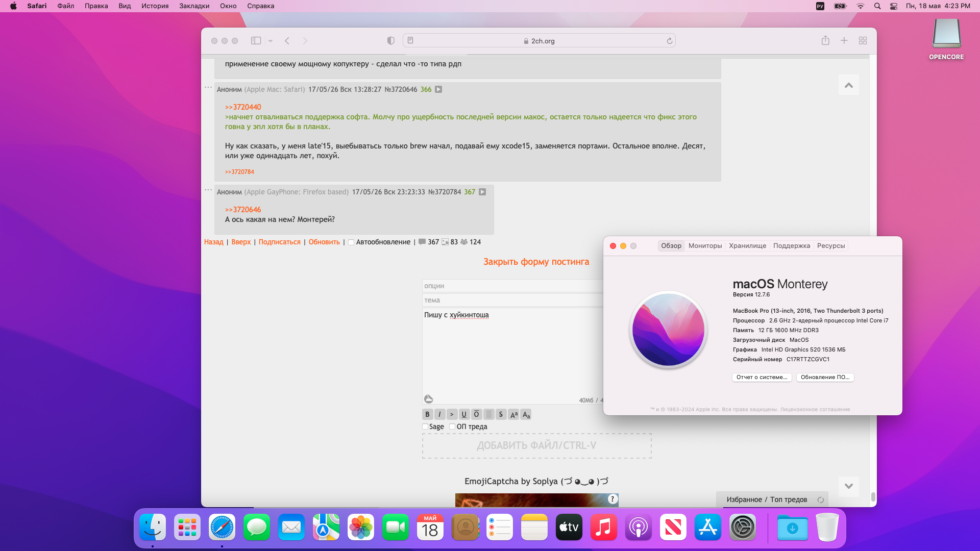This screenshot has width=980, height=551.
Task: Show reader view icon in address bar
Action: (410, 41)
